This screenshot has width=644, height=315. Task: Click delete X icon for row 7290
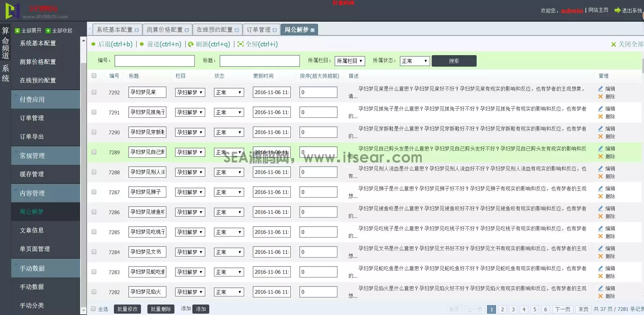pyautogui.click(x=600, y=136)
